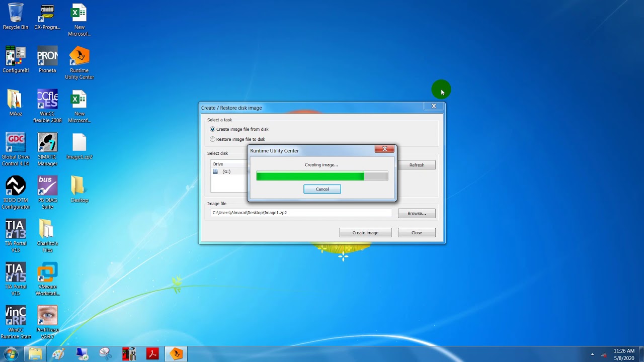Open the Charlito's Files folder
The image size is (644, 362).
point(47,236)
